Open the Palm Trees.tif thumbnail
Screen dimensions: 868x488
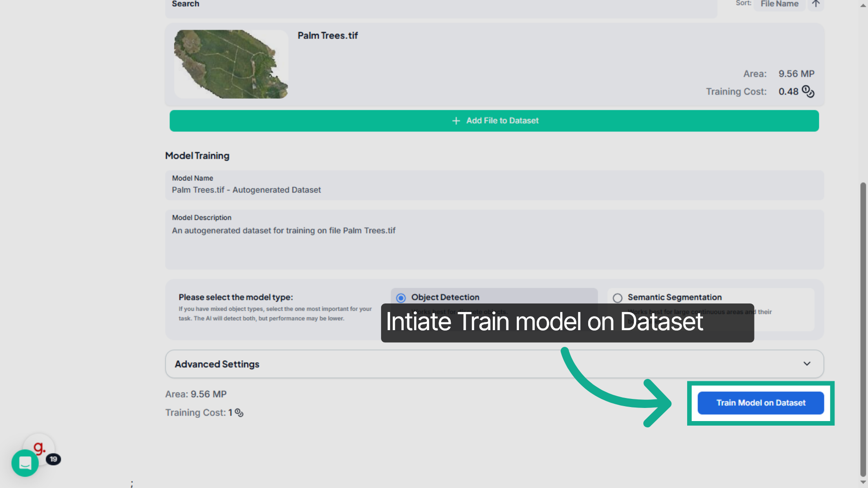(231, 64)
